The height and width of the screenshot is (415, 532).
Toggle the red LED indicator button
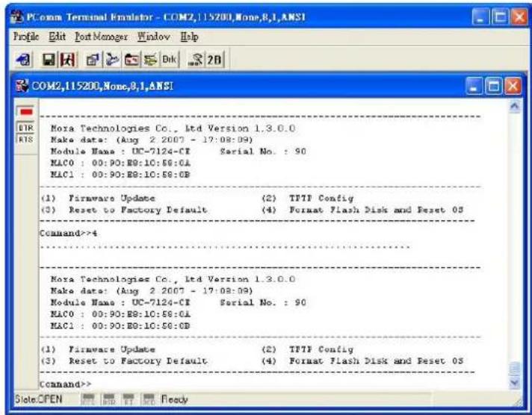[x=26, y=111]
